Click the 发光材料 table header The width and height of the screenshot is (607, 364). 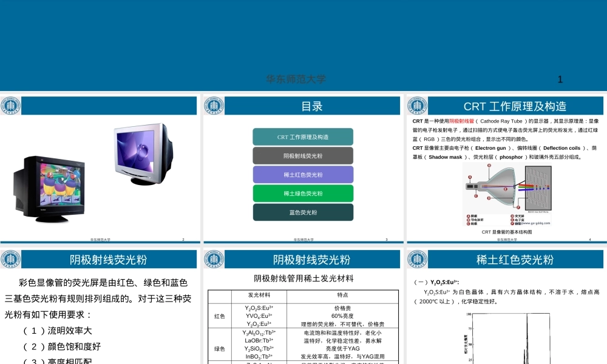(259, 295)
